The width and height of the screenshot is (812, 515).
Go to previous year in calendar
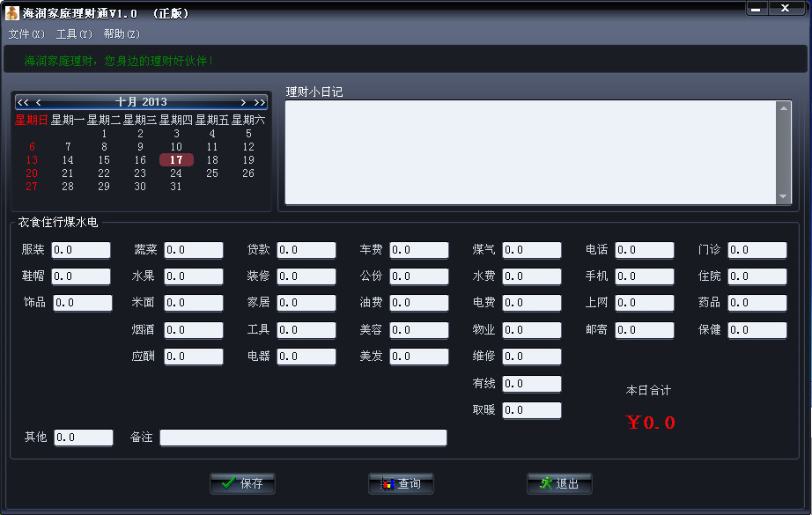point(23,102)
